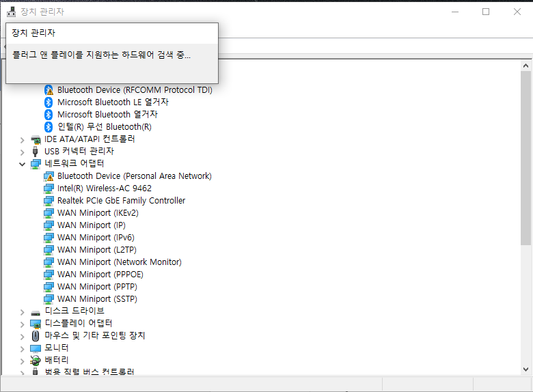533x392 pixels.
Task: Click the 디스크 드라이브 drive icon
Action: [x=36, y=313]
